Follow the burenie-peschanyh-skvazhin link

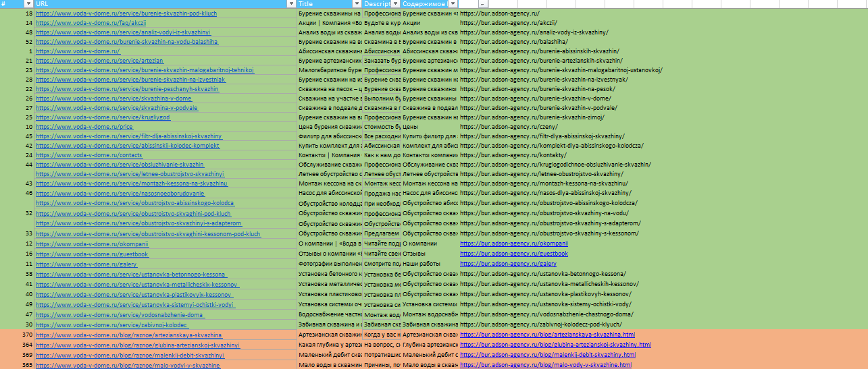[x=128, y=89]
